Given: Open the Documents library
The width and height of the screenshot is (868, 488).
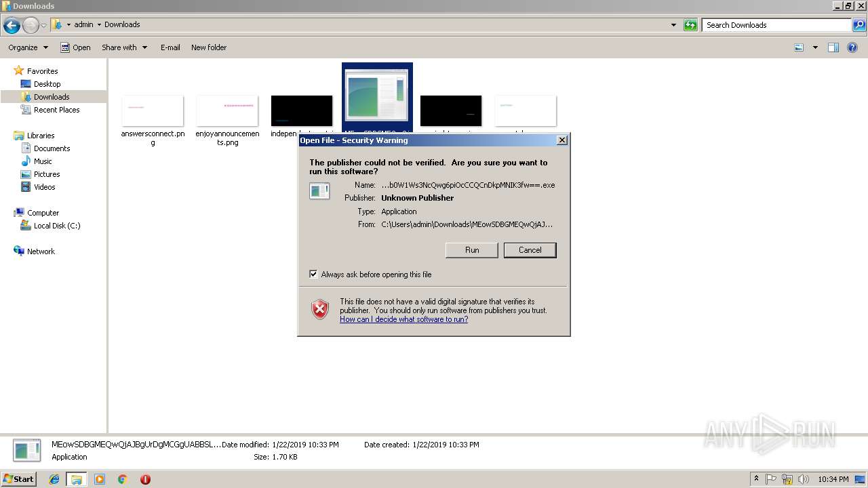Looking at the screenshot, I should click(52, 148).
